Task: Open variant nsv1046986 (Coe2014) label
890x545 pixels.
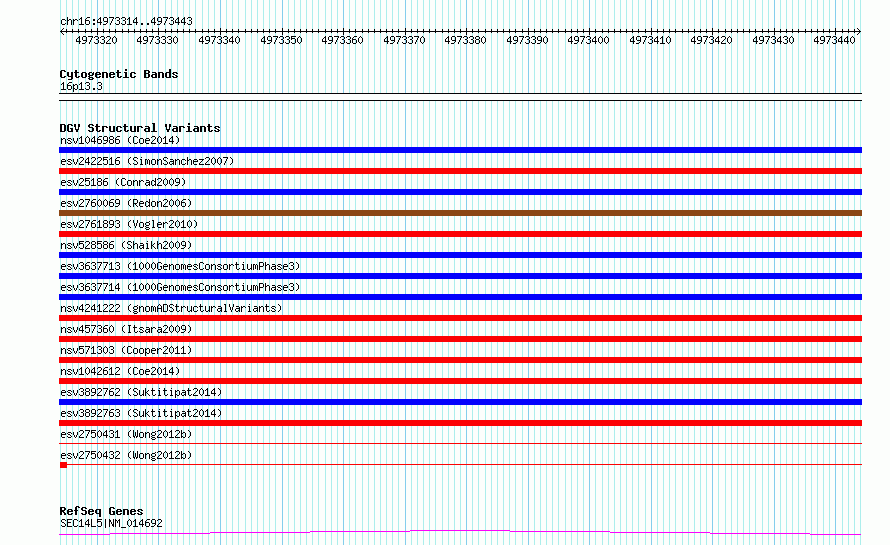Action: click(120, 140)
